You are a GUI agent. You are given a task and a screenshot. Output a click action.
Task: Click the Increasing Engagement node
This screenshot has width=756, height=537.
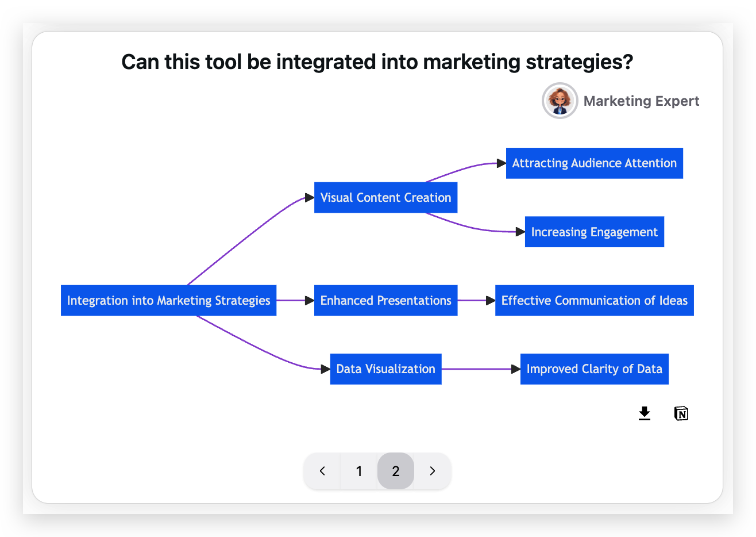tap(594, 232)
